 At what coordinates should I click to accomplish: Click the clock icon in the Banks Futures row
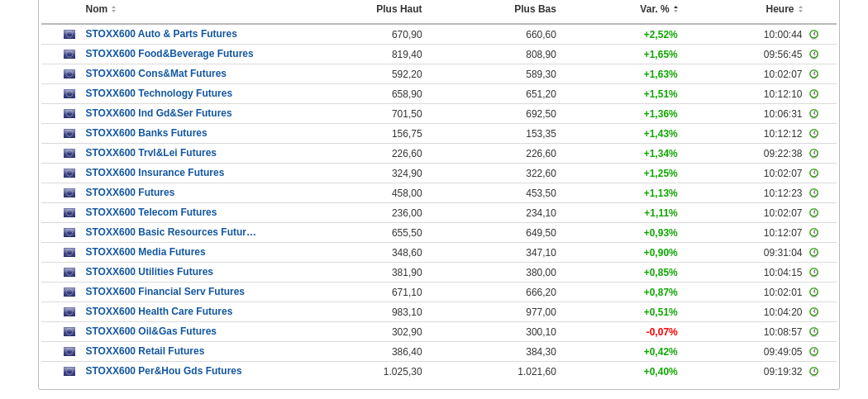[x=813, y=134]
